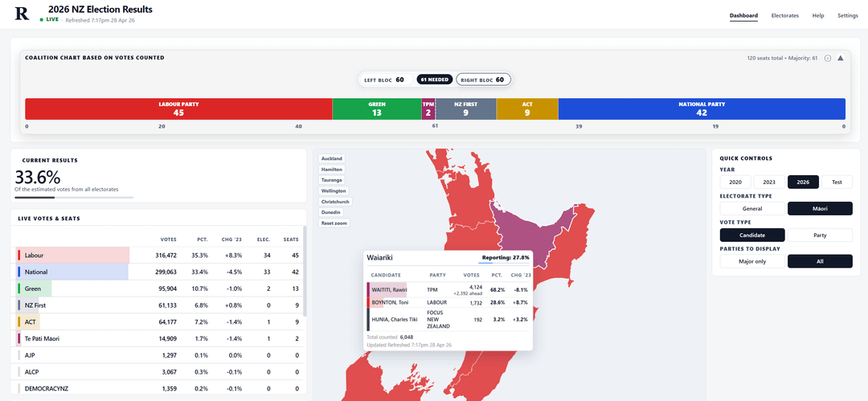Show Major only parties

pos(752,261)
